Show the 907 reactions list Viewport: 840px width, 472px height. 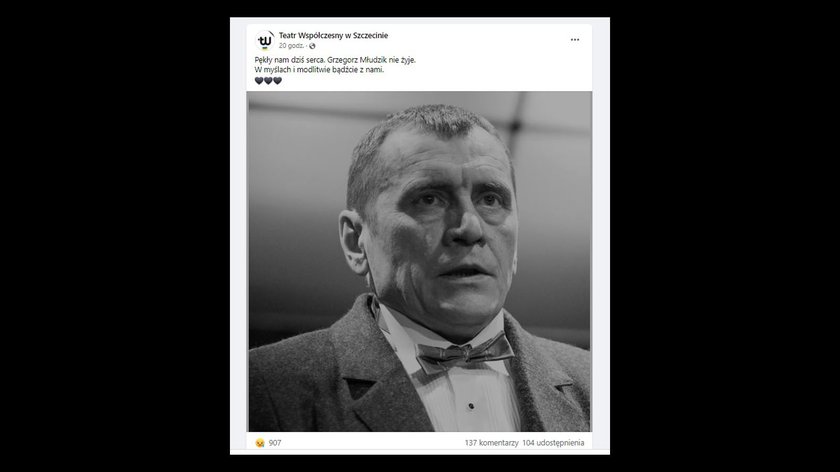point(275,443)
